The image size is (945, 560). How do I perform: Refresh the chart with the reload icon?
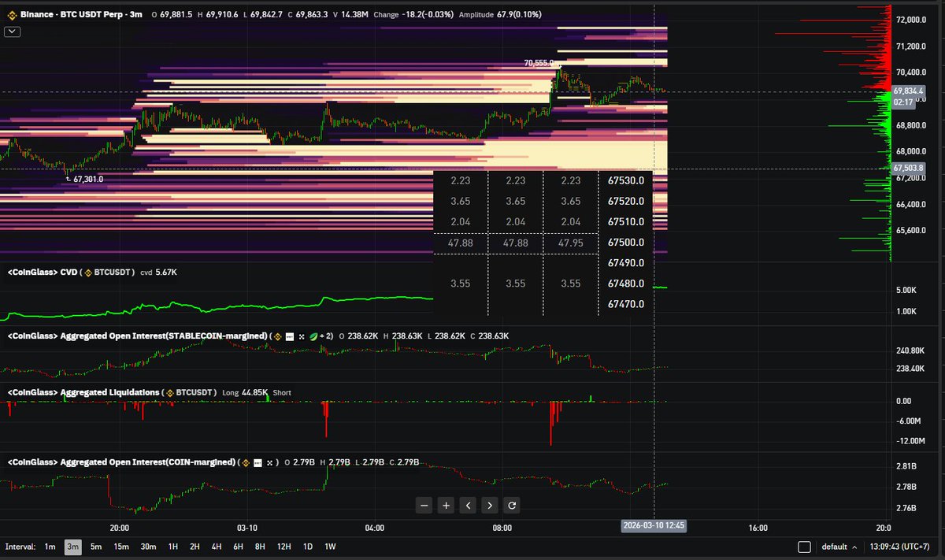click(x=510, y=505)
